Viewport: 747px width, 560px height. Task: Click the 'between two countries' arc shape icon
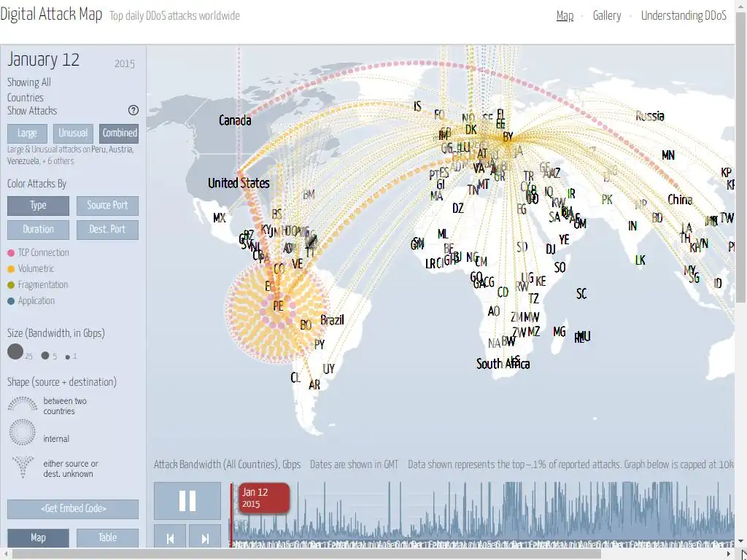coord(23,405)
